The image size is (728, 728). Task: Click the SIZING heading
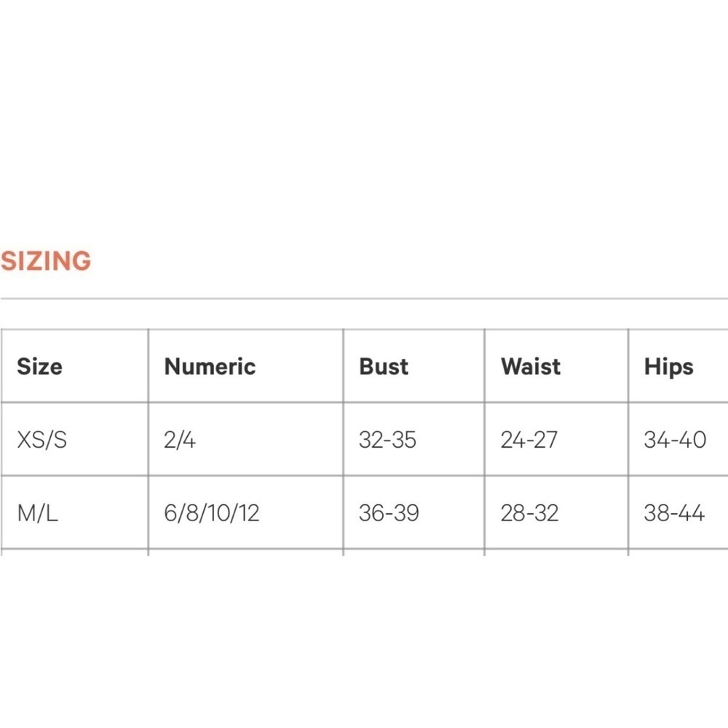tap(45, 261)
